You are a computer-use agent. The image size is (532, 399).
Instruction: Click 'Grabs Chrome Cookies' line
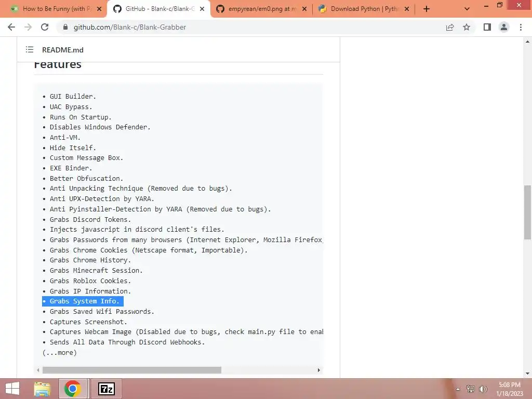149,250
